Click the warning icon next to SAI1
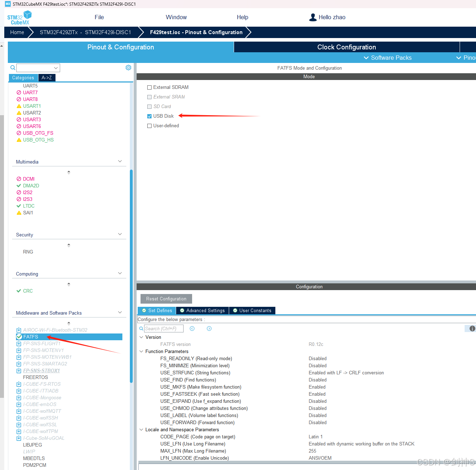Image resolution: width=476 pixels, height=470 pixels. (19, 213)
